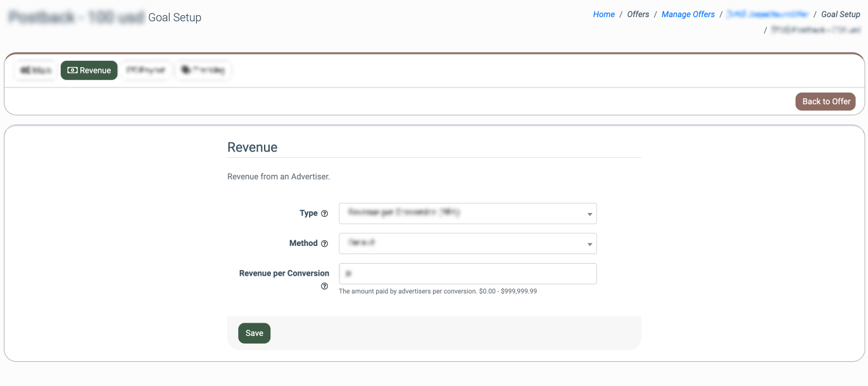Click the Back to Offer button
Screen dimensions: 868x386
(x=826, y=101)
